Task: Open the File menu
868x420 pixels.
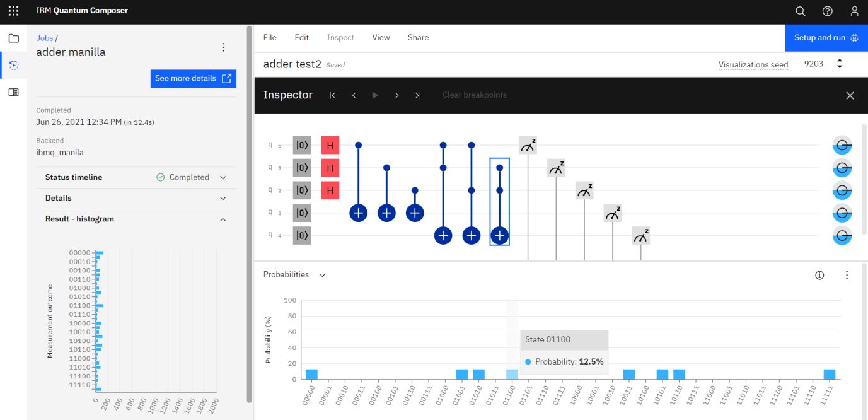Action: click(270, 38)
